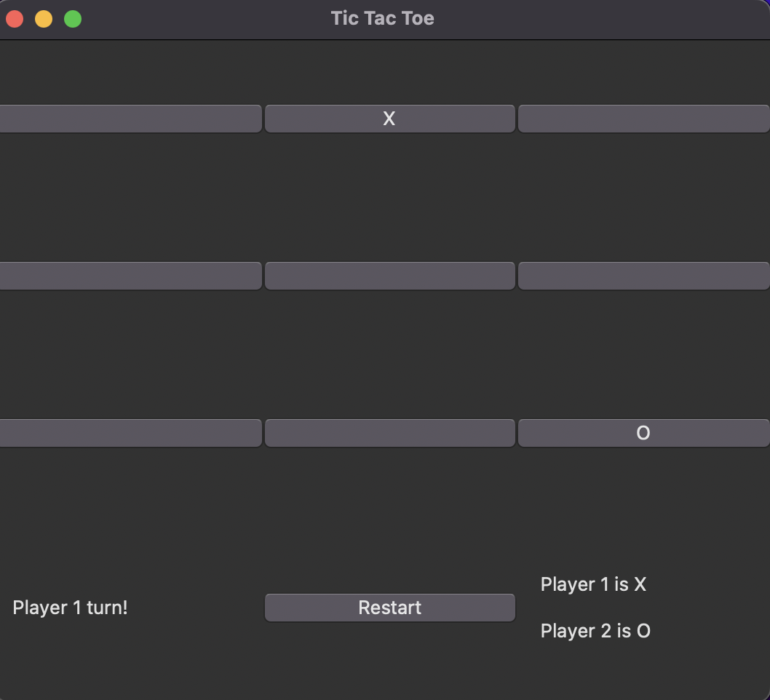Place a move in the middle-left cell
Image resolution: width=770 pixels, height=700 pixels.
130,276
